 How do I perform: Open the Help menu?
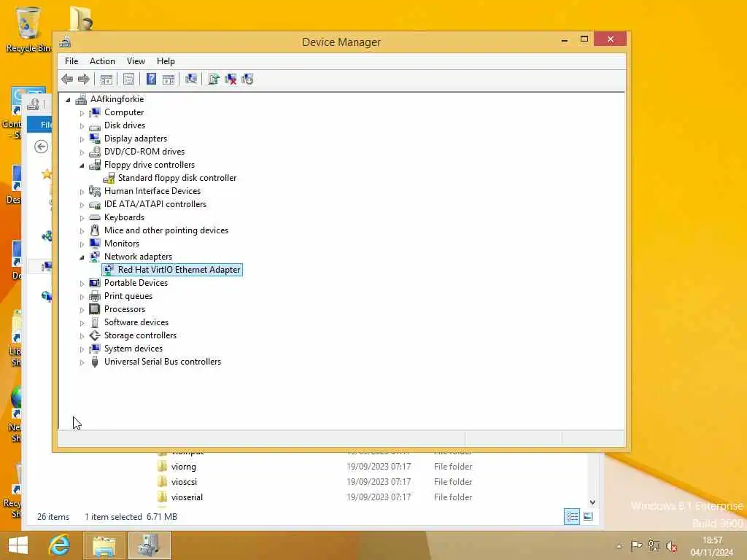[x=166, y=61]
